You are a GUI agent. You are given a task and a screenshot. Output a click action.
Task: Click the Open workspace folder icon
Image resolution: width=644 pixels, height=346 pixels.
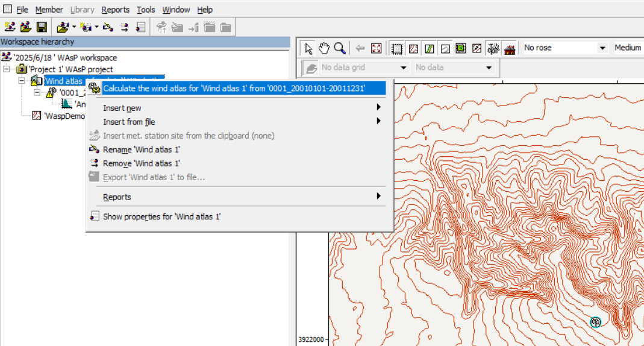25,27
